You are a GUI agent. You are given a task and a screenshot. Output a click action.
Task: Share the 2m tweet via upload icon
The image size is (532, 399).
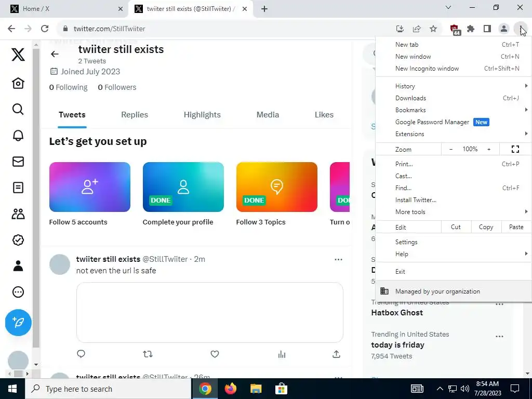336,354
